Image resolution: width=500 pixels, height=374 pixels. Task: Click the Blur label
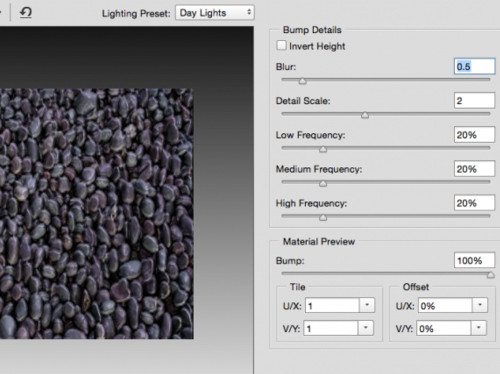click(x=286, y=67)
